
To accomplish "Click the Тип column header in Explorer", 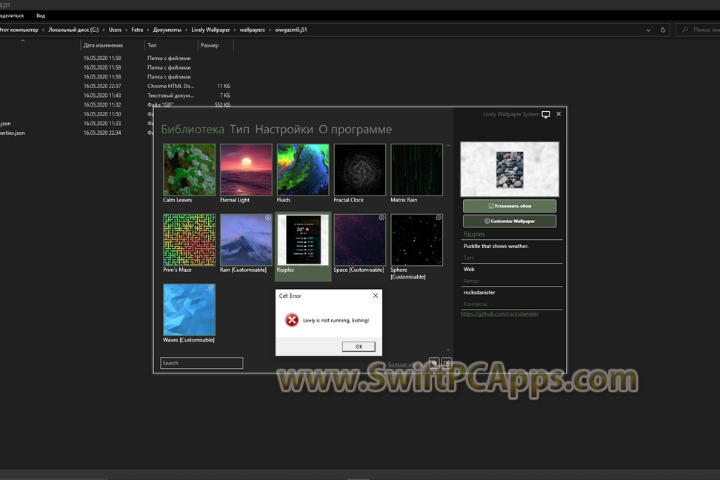I will (x=152, y=45).
